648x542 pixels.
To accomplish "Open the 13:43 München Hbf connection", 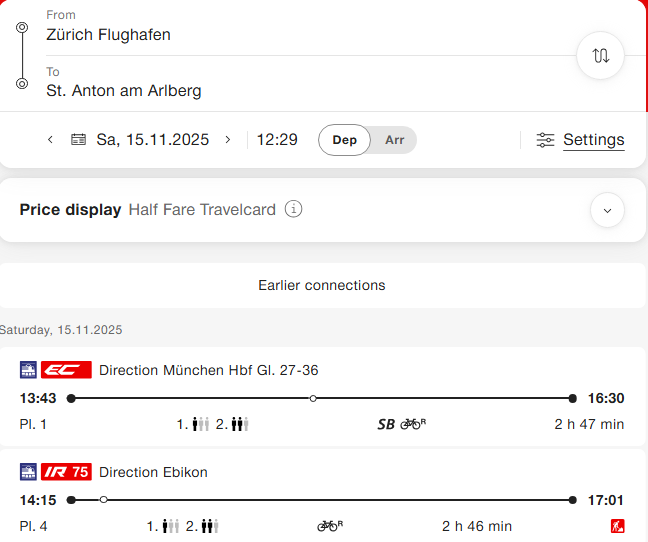I will 322,398.
